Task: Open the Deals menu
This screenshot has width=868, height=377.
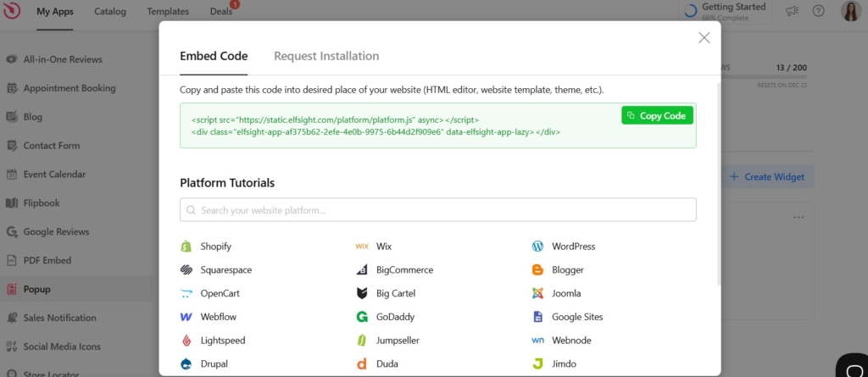Action: pyautogui.click(x=221, y=11)
